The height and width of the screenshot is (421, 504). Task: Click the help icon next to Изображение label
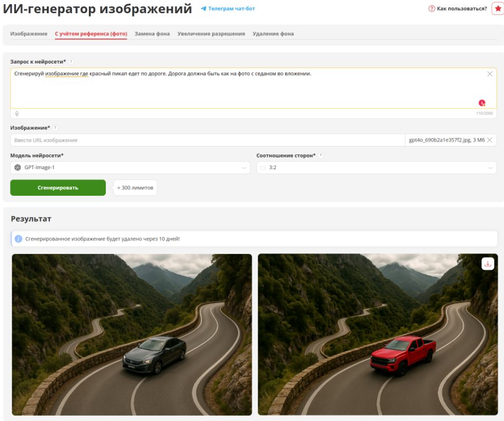(x=55, y=128)
